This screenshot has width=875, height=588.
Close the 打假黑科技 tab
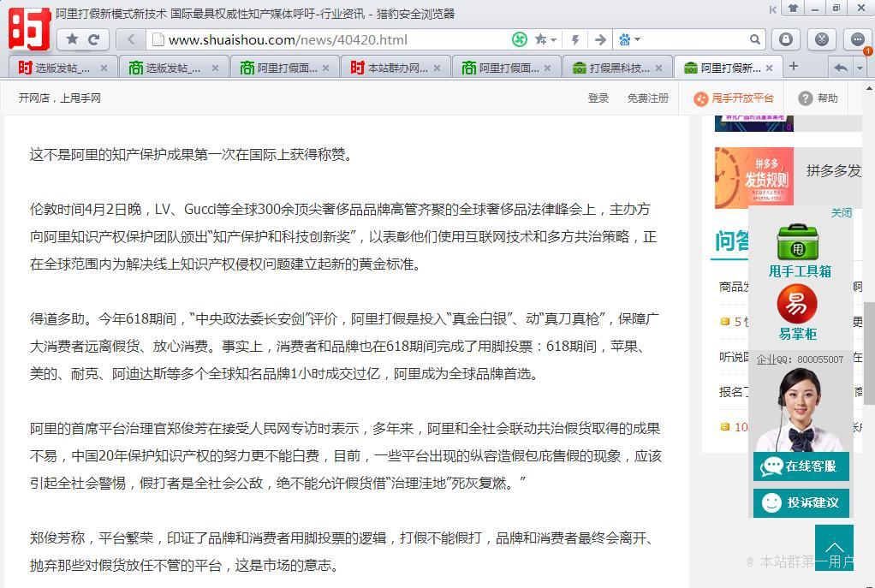(659, 68)
